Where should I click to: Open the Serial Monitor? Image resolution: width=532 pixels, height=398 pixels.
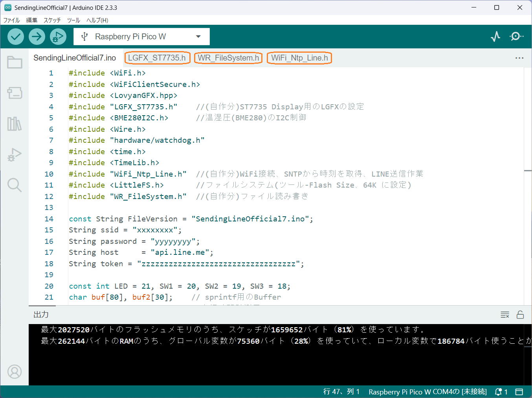point(516,37)
